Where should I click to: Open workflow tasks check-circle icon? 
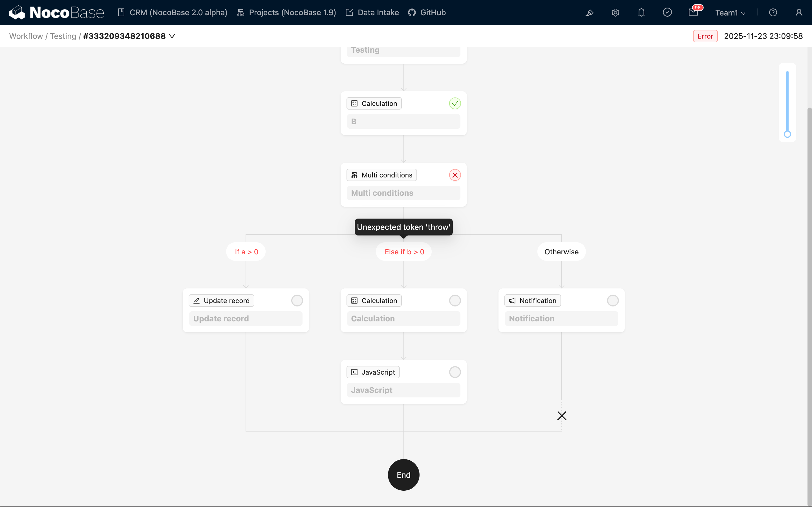click(667, 13)
